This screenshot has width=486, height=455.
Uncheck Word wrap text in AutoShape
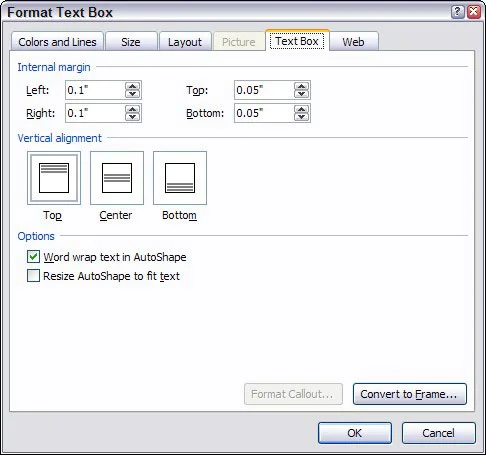[x=33, y=257]
